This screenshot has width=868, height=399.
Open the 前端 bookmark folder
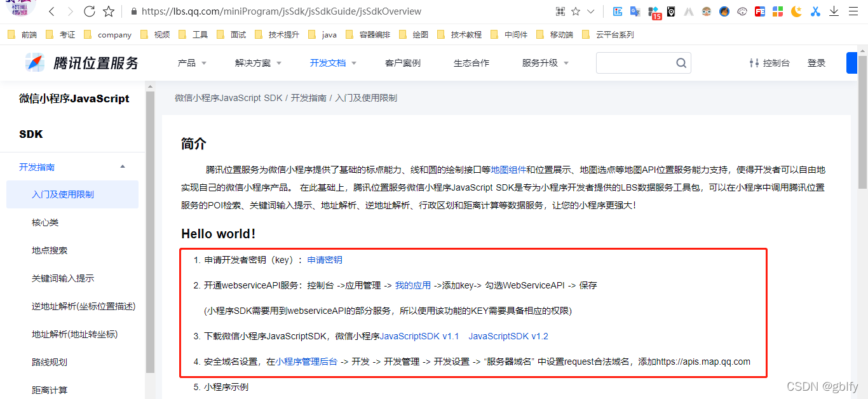coord(22,34)
